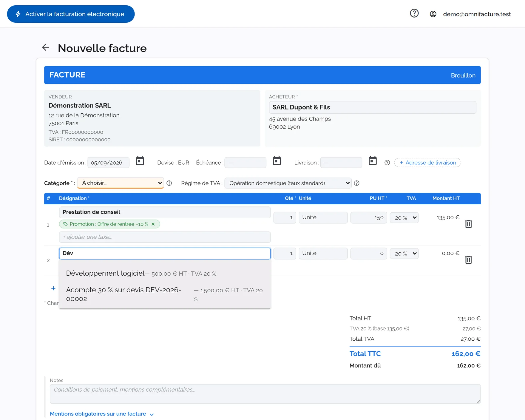Click the Échéance date field

point(245,163)
